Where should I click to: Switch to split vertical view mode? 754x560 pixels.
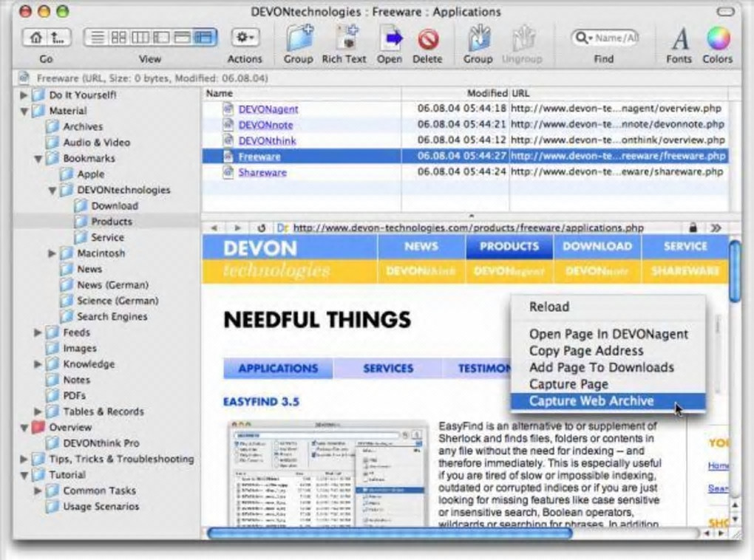pos(161,38)
